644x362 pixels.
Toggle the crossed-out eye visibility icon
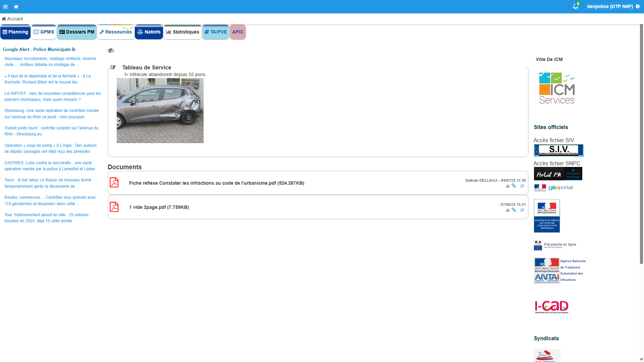click(111, 51)
